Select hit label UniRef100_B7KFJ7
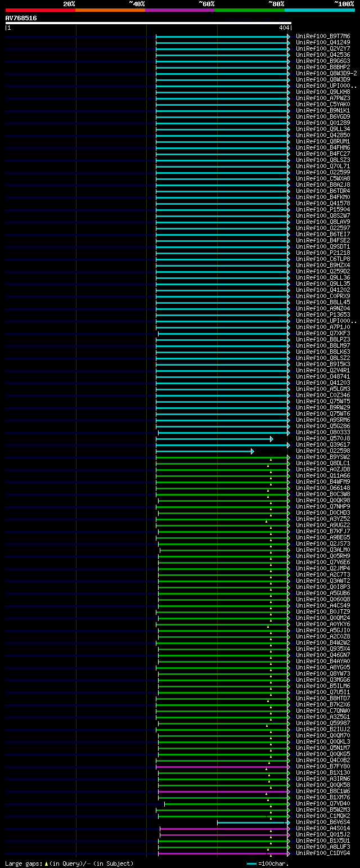The image size is (360, 868). (x=323, y=531)
